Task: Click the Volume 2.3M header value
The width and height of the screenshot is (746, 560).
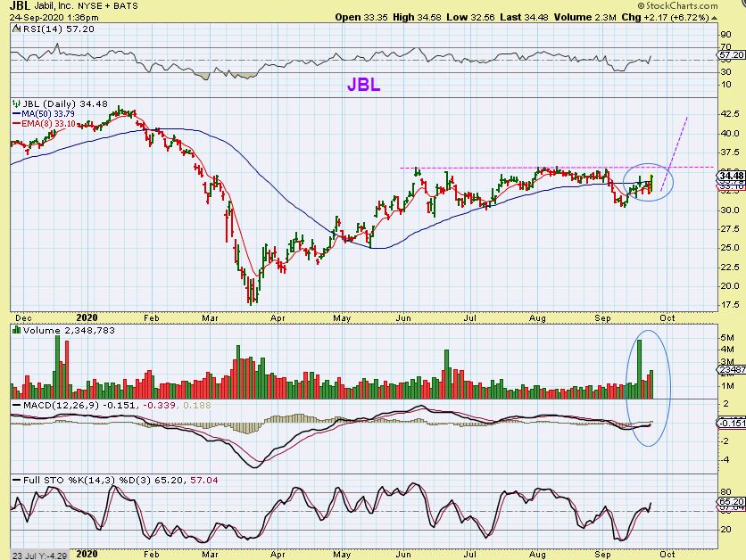Action: point(584,17)
